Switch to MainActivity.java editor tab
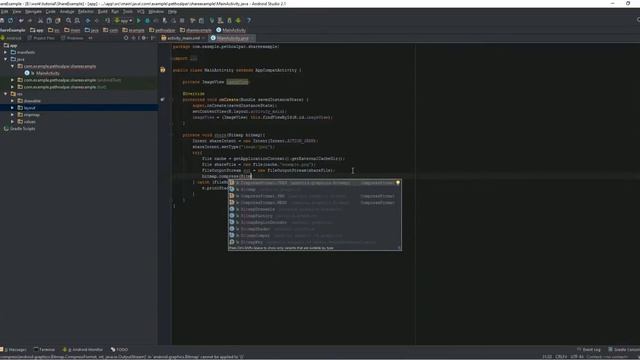640x360 pixels. [232, 38]
